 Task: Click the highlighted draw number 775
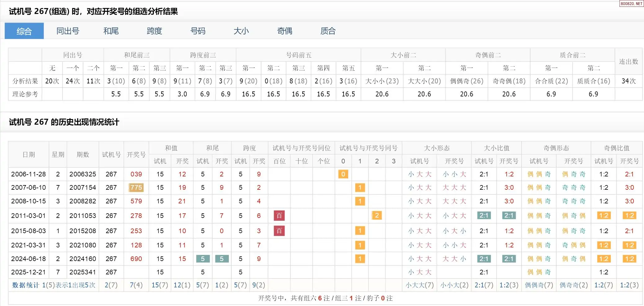(136, 188)
